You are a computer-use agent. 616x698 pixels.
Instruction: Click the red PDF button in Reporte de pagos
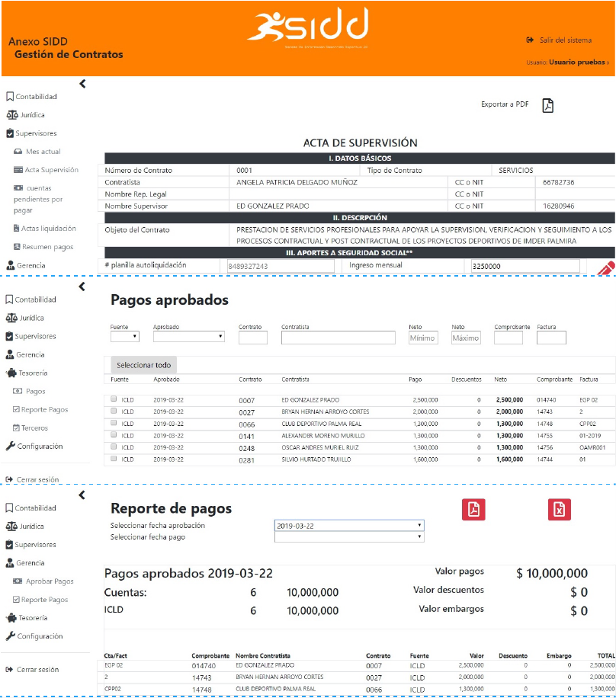click(x=473, y=509)
